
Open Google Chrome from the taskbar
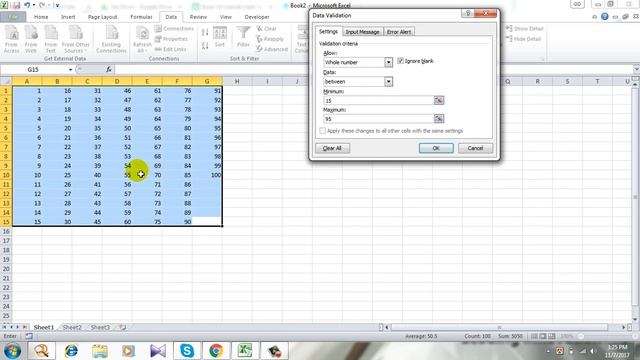point(216,351)
